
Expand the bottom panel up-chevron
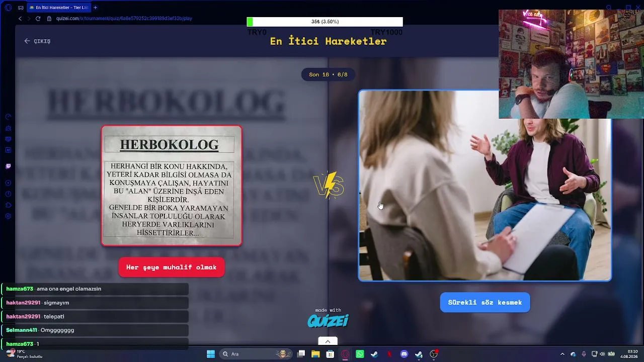[x=328, y=341]
